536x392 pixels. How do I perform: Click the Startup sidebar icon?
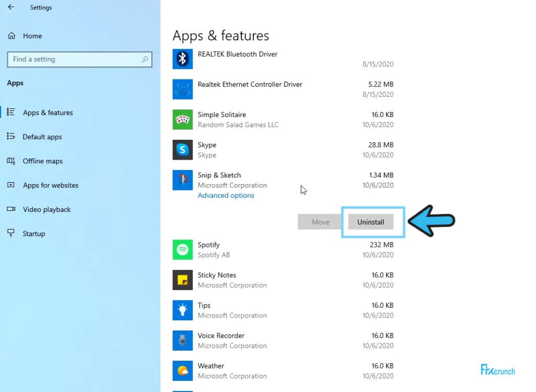(11, 233)
